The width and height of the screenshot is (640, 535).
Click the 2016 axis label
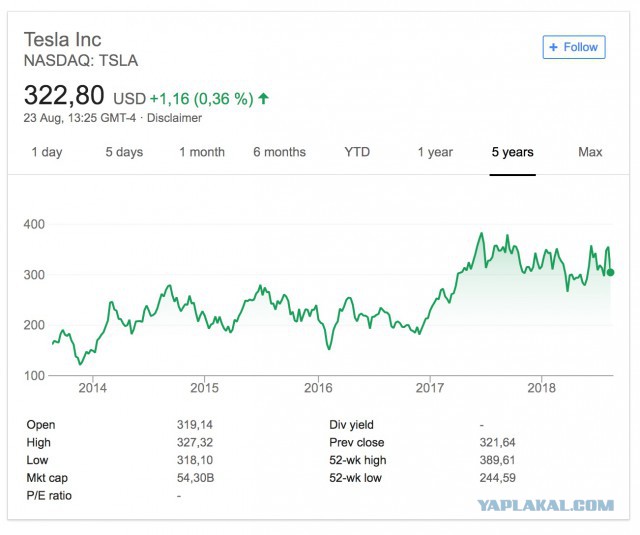tap(318, 388)
